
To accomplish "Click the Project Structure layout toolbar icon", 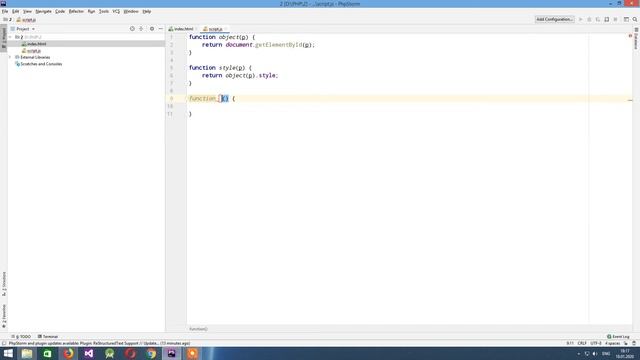I will pos(626,19).
